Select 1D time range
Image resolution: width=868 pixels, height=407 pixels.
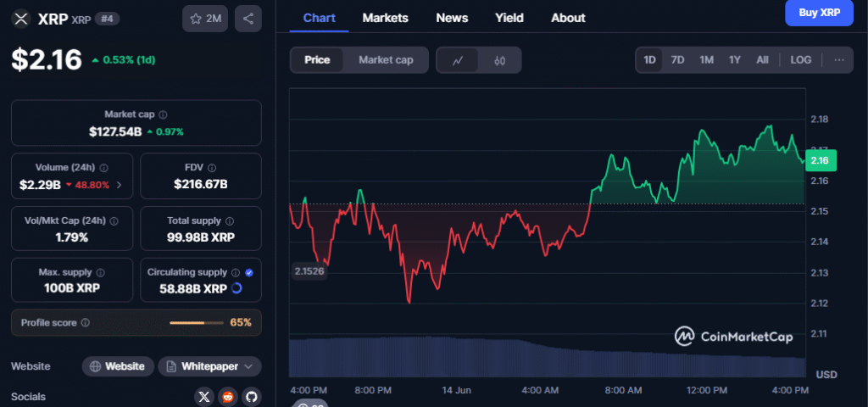tap(649, 60)
